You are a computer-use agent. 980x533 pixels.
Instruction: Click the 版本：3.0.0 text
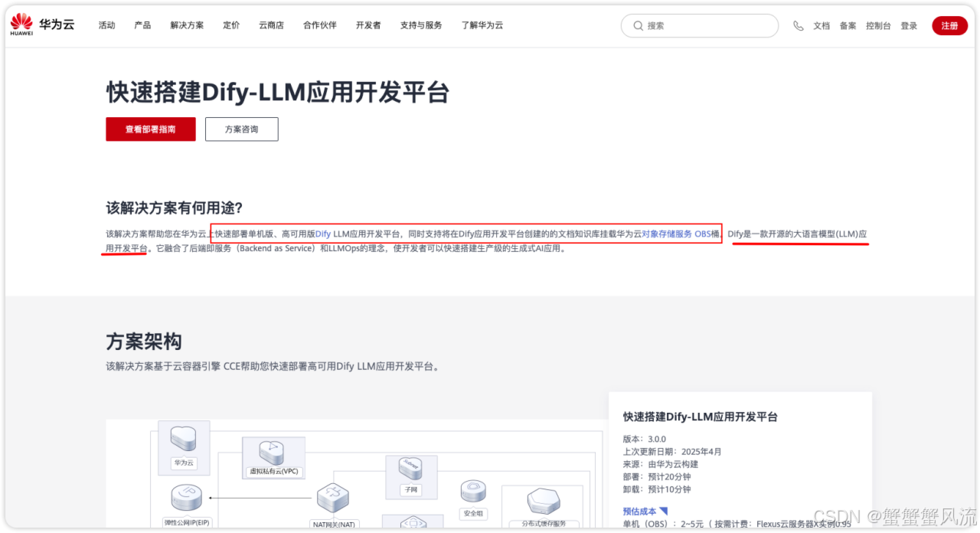tap(645, 440)
